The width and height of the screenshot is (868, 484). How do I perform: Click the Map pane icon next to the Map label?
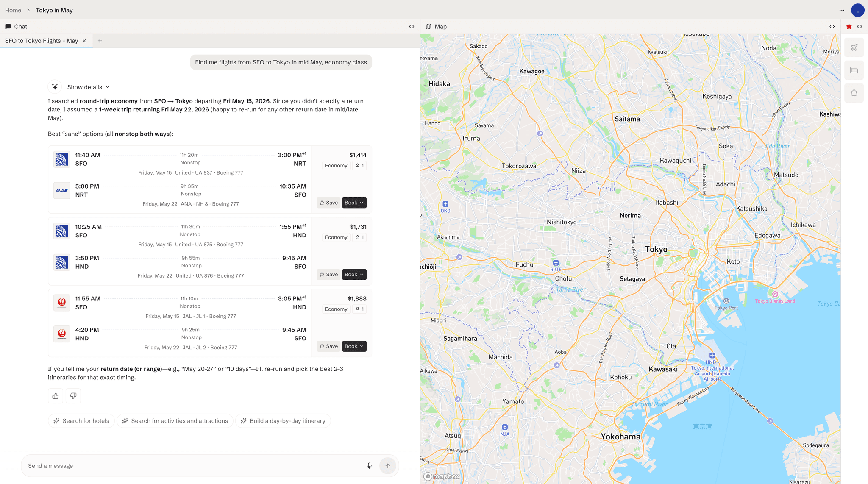429,26
